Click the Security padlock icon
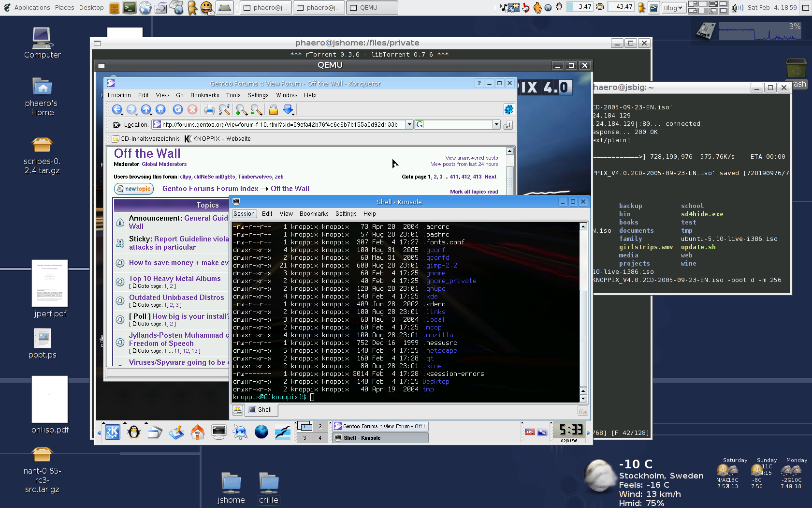The width and height of the screenshot is (812, 508). (273, 109)
